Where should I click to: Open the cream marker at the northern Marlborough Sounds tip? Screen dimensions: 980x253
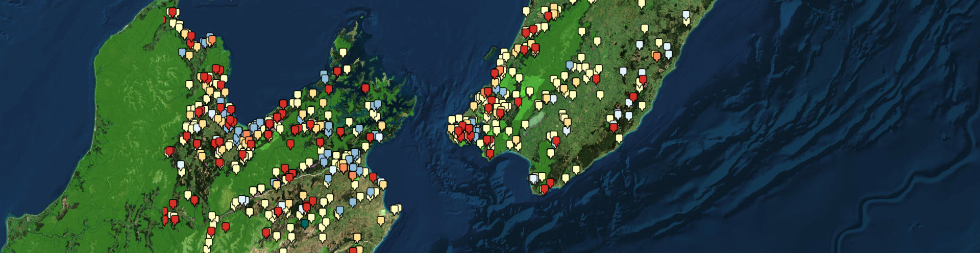pyautogui.click(x=342, y=52)
